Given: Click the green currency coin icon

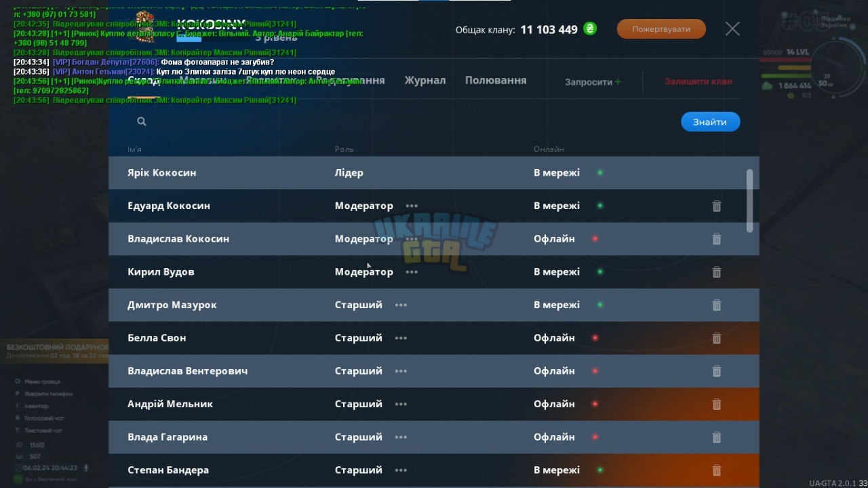Looking at the screenshot, I should tap(590, 29).
